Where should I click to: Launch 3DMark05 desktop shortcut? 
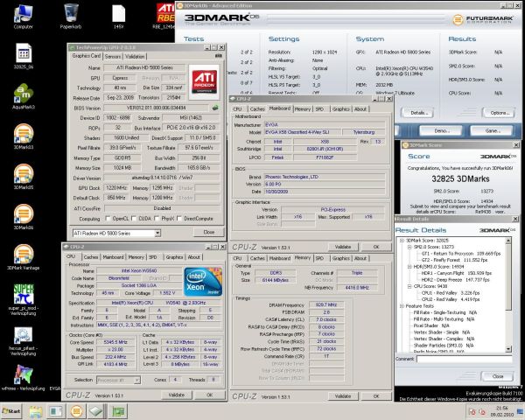click(24, 177)
